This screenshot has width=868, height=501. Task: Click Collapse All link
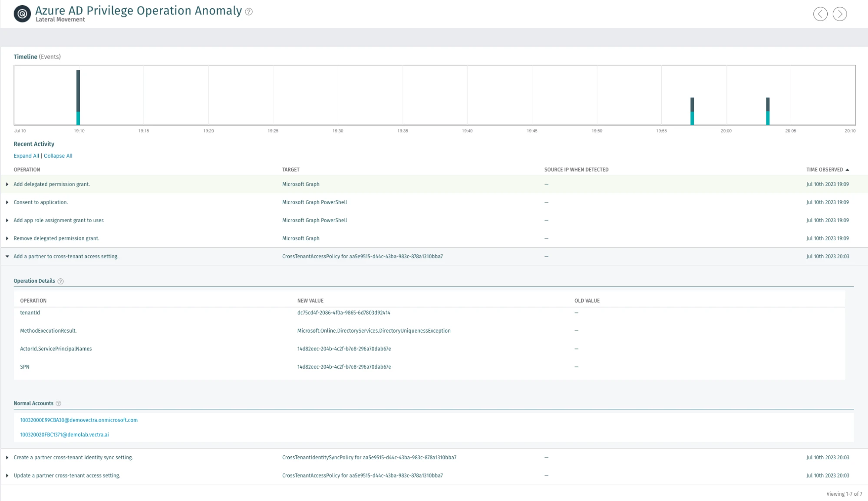(58, 156)
